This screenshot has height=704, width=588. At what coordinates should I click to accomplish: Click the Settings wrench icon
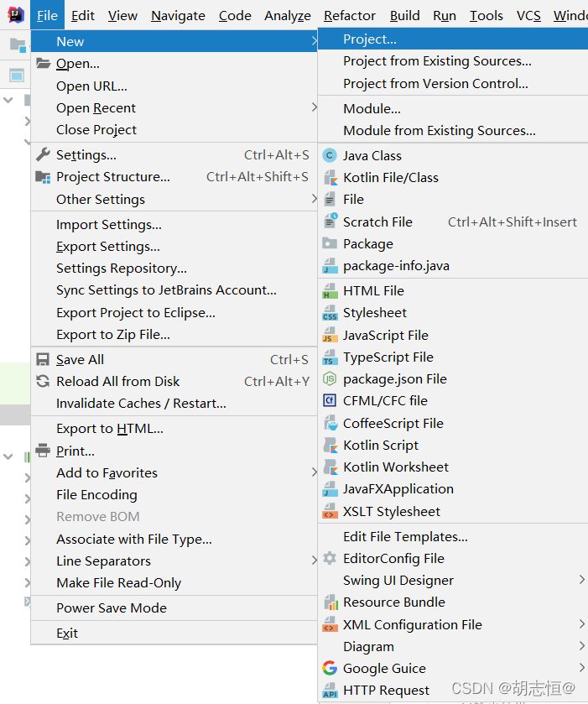43,154
